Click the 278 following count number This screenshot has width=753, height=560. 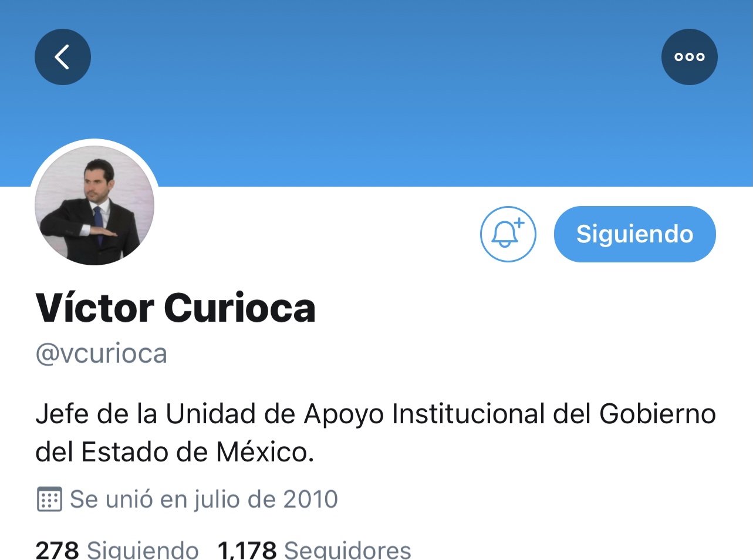tap(57, 551)
